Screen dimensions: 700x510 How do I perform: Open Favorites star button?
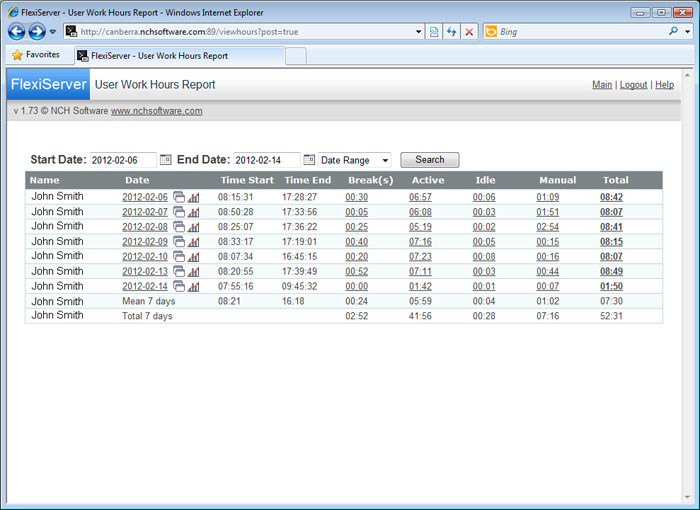click(x=36, y=55)
